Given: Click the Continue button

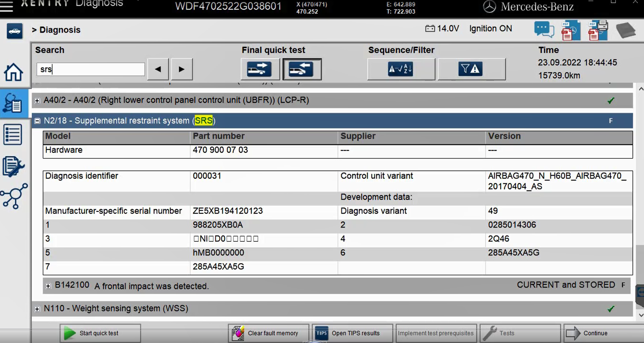Looking at the screenshot, I should tap(604, 333).
